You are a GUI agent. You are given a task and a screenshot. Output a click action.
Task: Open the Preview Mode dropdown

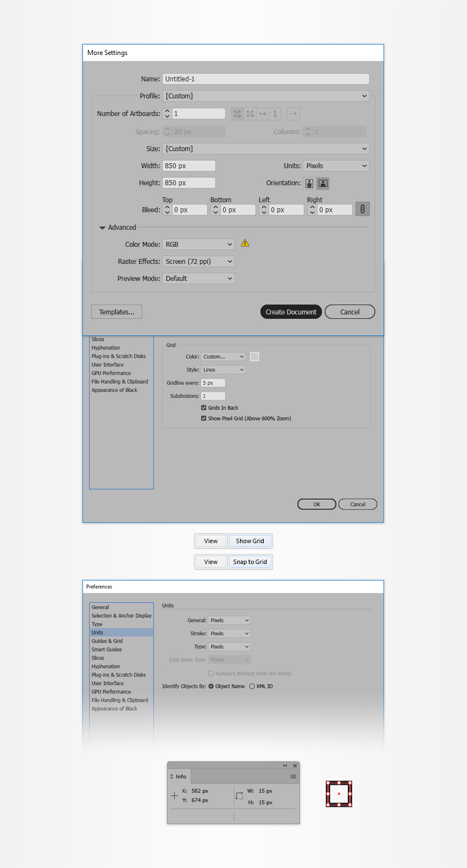pos(199,279)
